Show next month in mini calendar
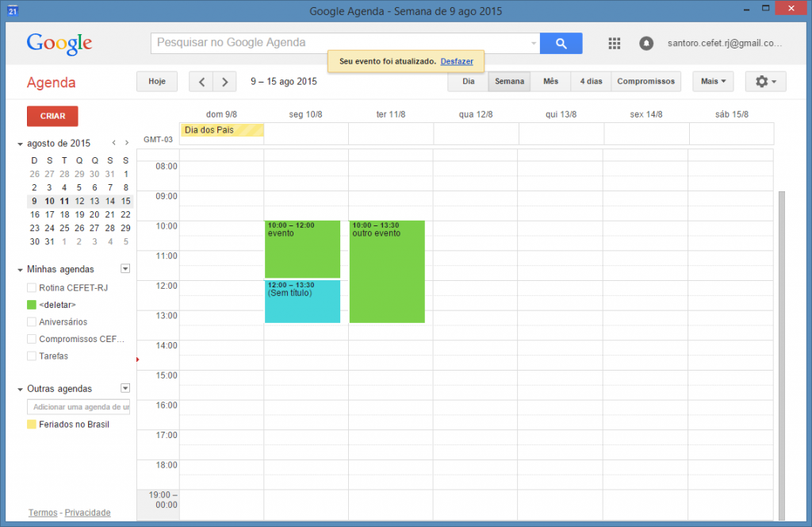This screenshot has width=812, height=527. click(126, 143)
